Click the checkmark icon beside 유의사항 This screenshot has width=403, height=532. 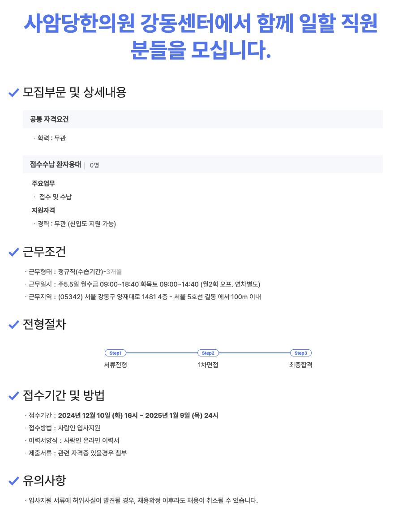14,481
